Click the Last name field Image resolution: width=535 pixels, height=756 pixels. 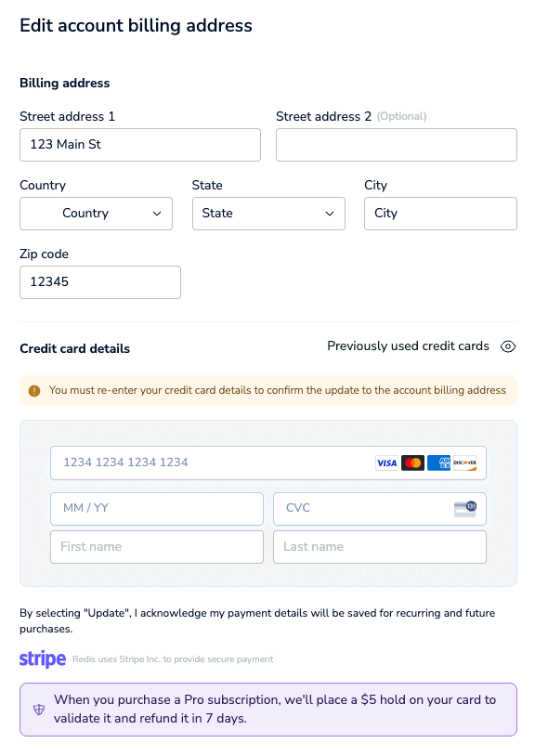(x=380, y=547)
